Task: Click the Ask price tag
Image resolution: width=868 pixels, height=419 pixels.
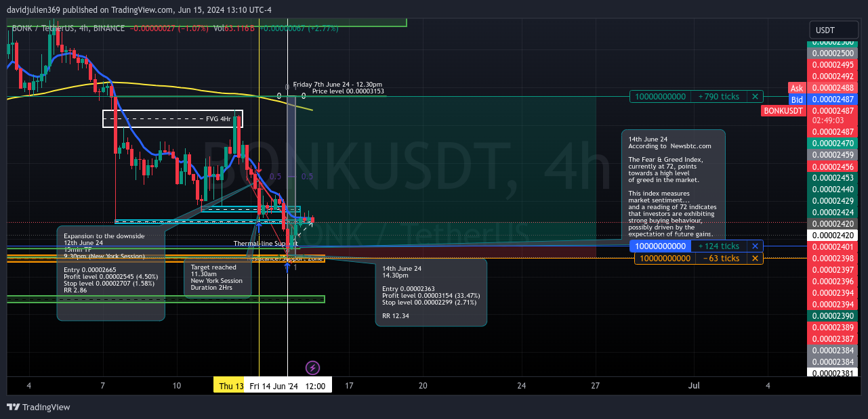Action: coord(797,88)
